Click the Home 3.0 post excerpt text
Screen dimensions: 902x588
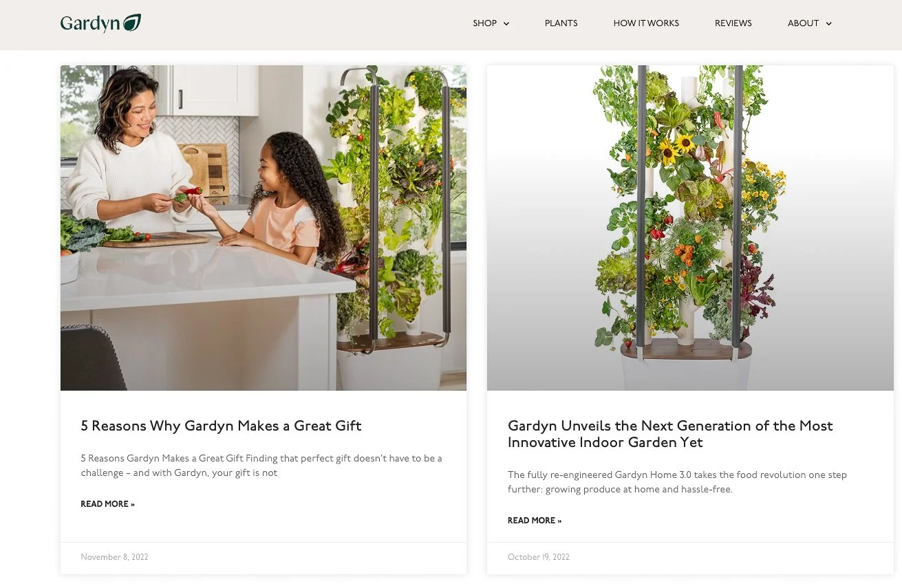click(677, 482)
